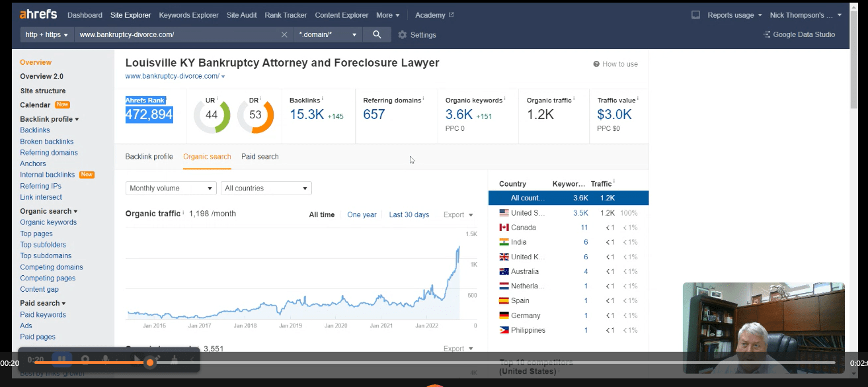This screenshot has width=868, height=387.
Task: Open Content gap in sidebar
Action: click(x=40, y=289)
